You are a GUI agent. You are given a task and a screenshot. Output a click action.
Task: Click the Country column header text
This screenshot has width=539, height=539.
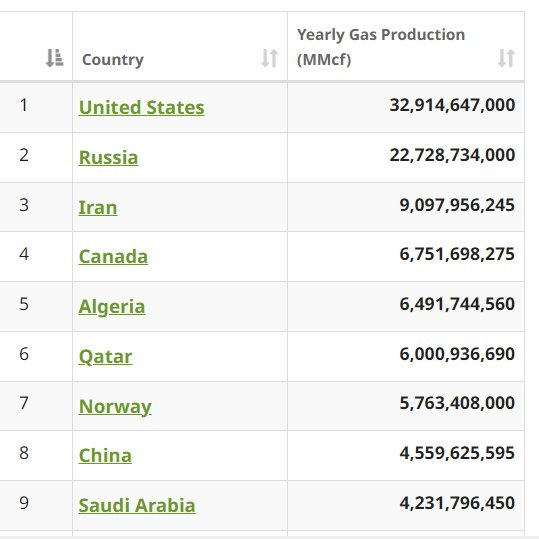113,59
